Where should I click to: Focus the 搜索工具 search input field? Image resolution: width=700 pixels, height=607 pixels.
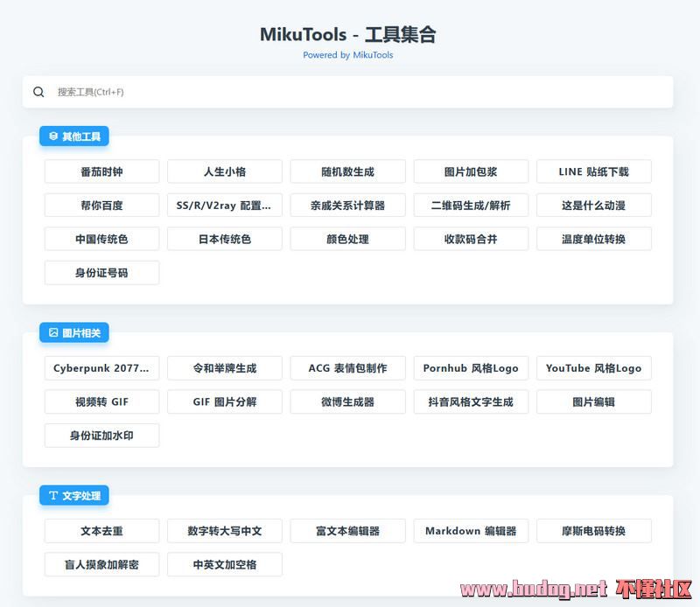tap(350, 92)
